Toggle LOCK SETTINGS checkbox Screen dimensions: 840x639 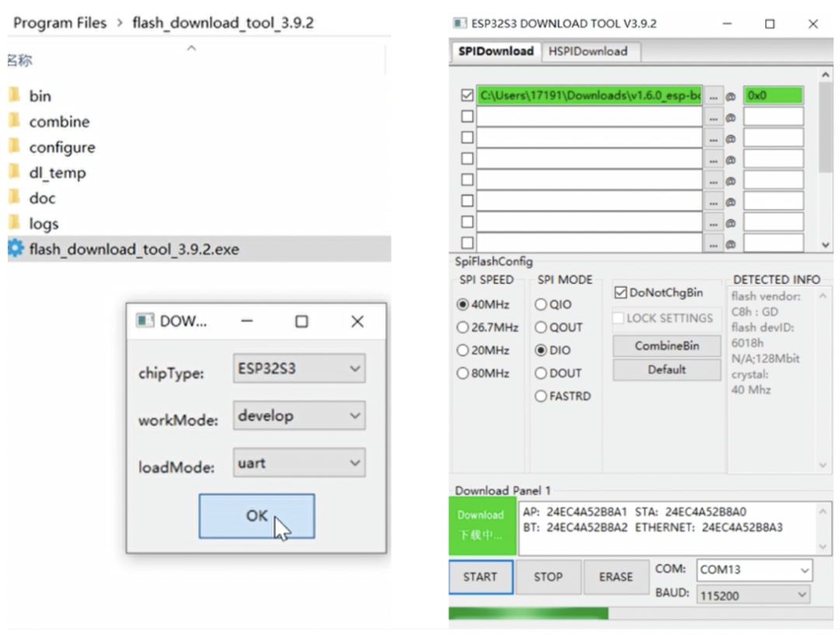point(618,318)
